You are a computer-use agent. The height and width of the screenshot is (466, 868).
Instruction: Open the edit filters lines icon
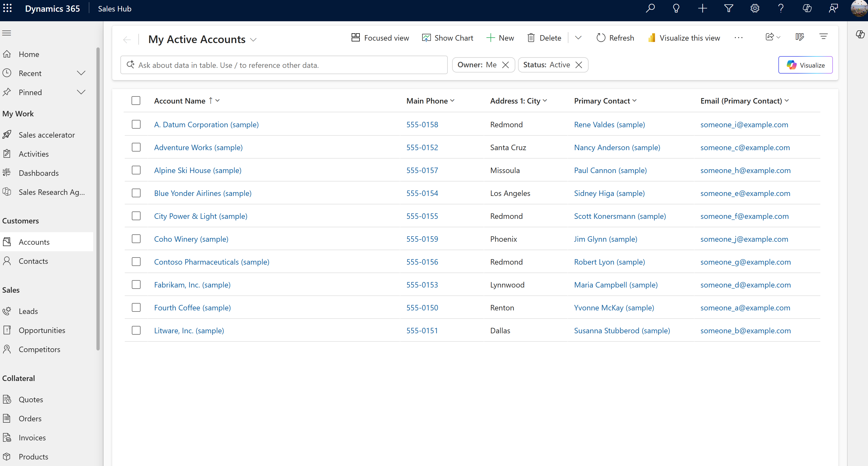coord(824,37)
